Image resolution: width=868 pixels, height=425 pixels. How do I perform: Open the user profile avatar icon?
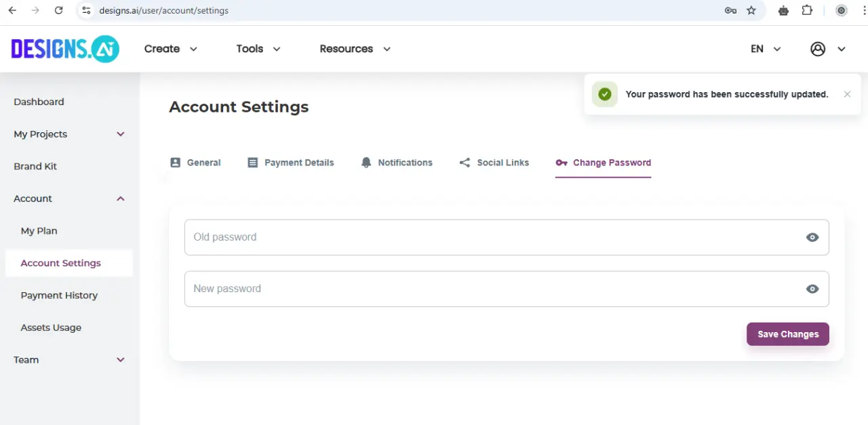point(818,49)
